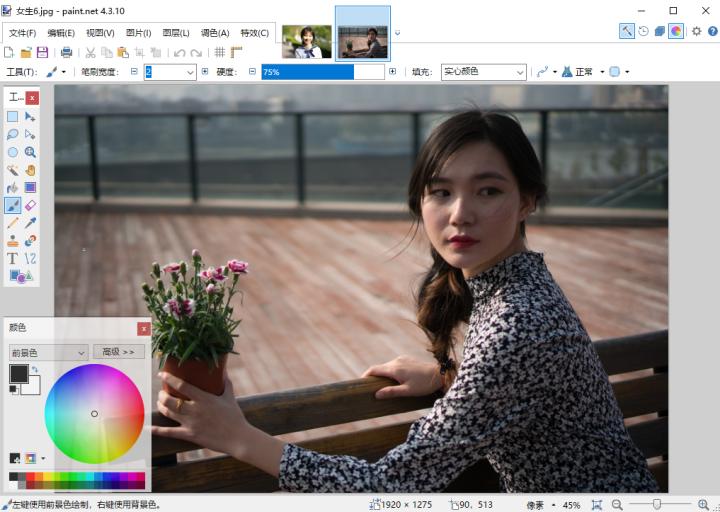
Task: Select the Magic Wand tool
Action: tap(13, 170)
